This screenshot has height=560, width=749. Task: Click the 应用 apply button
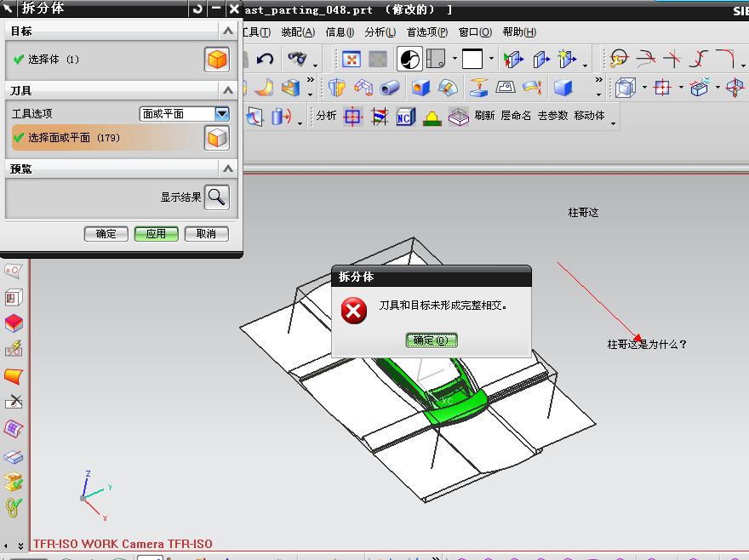pyautogui.click(x=157, y=234)
